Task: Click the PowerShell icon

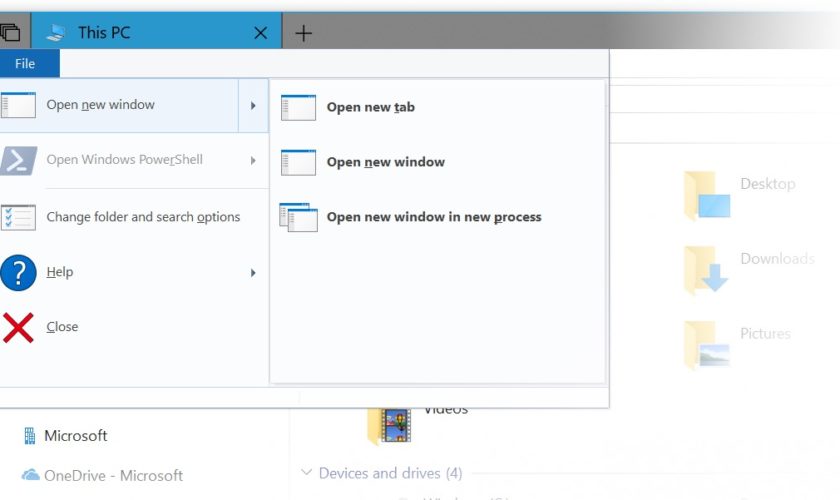Action: click(x=18, y=160)
